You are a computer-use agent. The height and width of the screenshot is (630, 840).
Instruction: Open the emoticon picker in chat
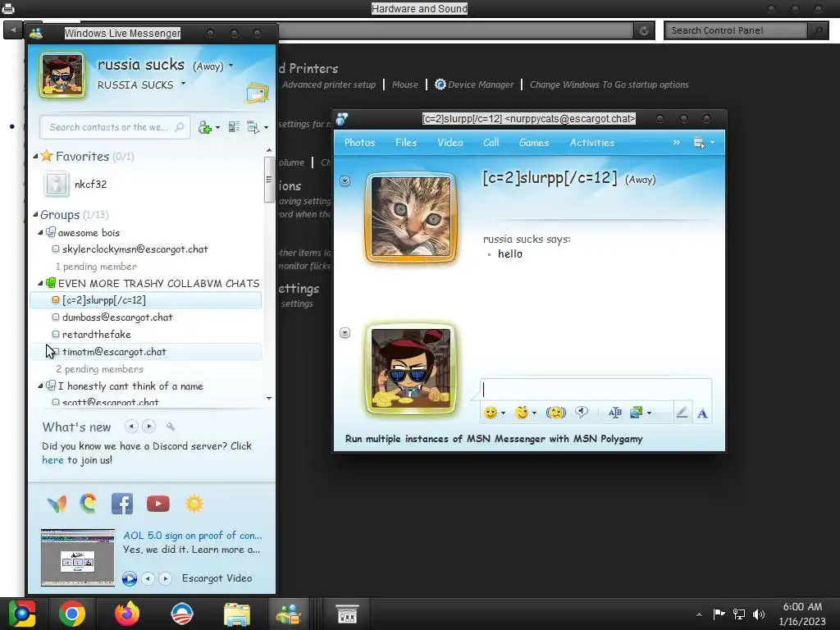tap(491, 412)
